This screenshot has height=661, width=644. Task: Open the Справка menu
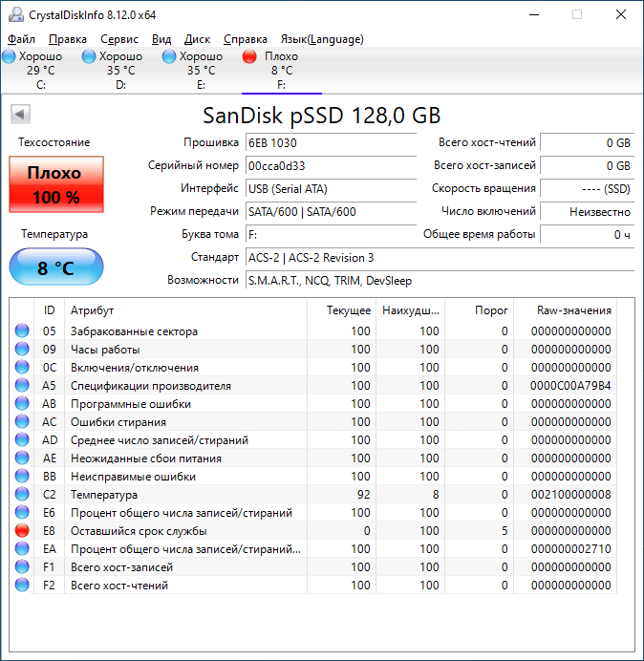click(246, 39)
